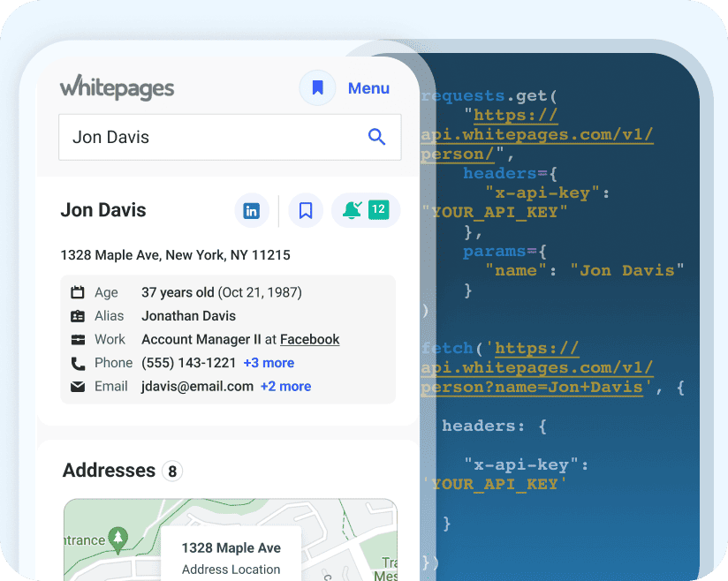The height and width of the screenshot is (581, 728).
Task: Click the first "YOUR_API_KEY" string in the Python code
Action: pyautogui.click(x=495, y=212)
